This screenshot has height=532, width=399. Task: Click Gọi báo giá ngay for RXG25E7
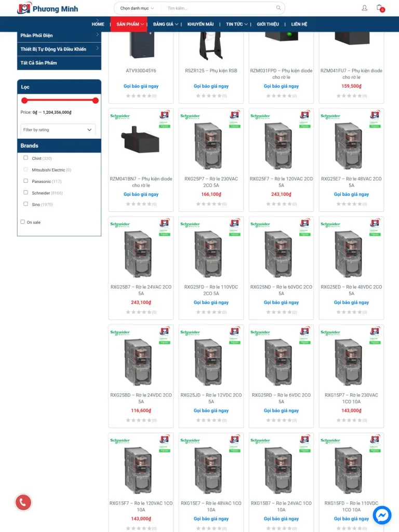(352, 194)
